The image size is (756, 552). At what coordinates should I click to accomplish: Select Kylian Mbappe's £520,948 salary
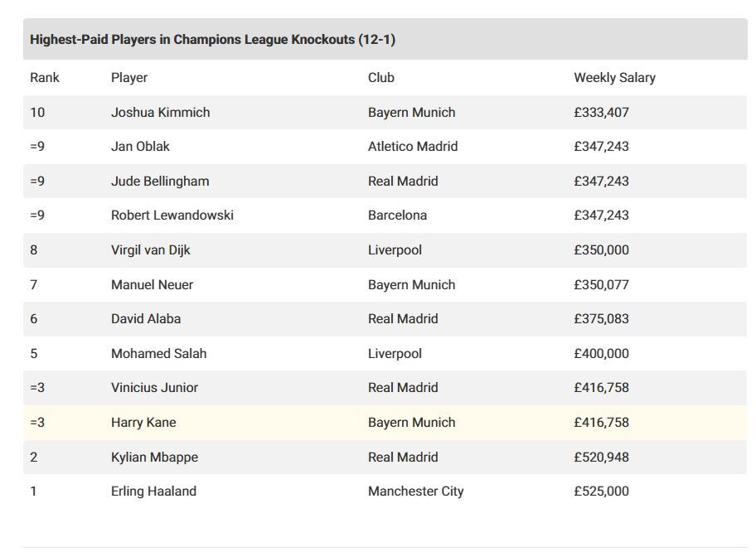[x=601, y=458]
